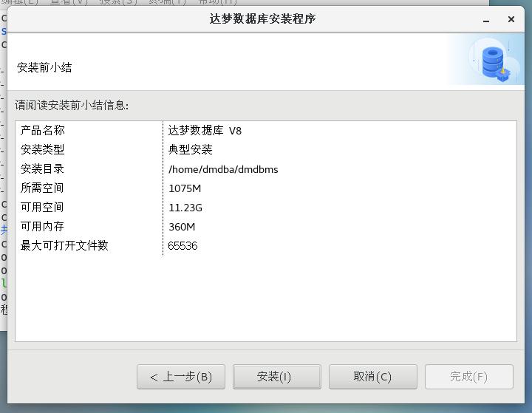Select the value 1075M

[x=185, y=188]
